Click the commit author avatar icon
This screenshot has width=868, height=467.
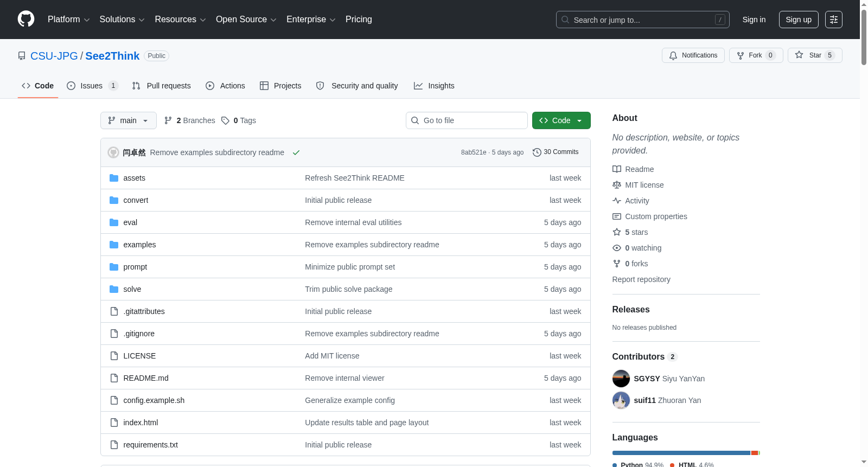click(113, 152)
